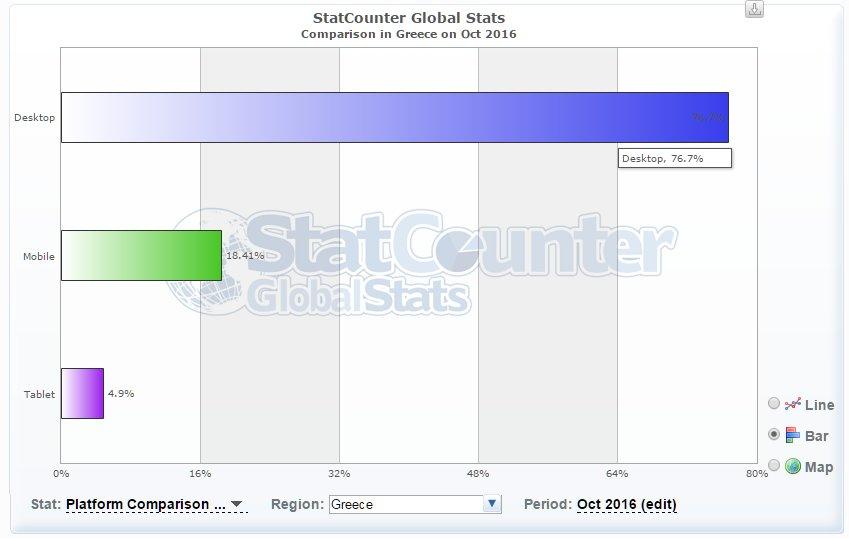Open the Platform Comparison stat dropdown
This screenshot has height=538, width=849.
[156, 504]
